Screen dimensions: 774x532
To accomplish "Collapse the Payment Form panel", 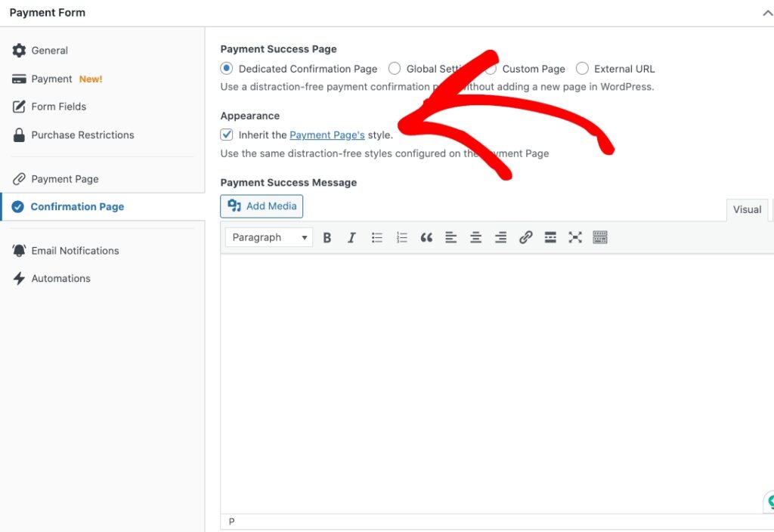I will (767, 13).
